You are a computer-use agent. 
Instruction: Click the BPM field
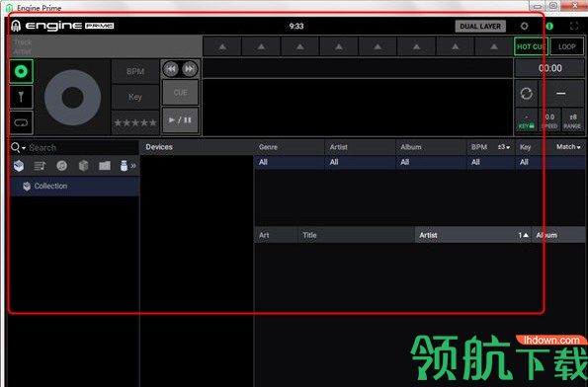[x=135, y=71]
